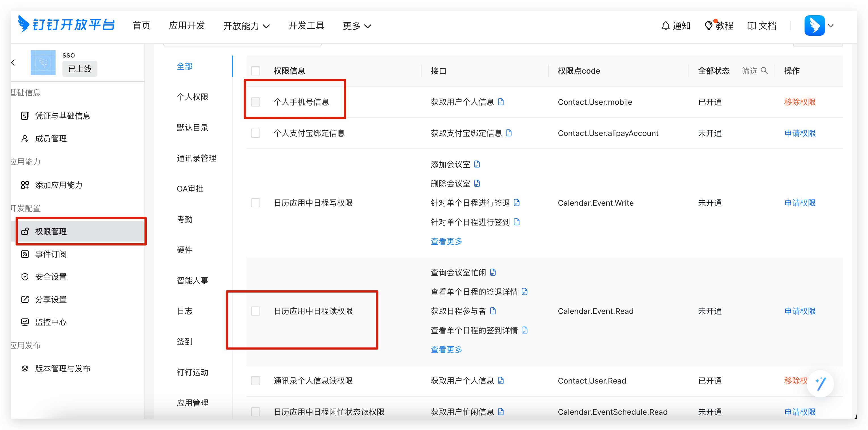868x430 pixels.
Task: Open 事件订阅 in the left sidebar
Action: [51, 254]
